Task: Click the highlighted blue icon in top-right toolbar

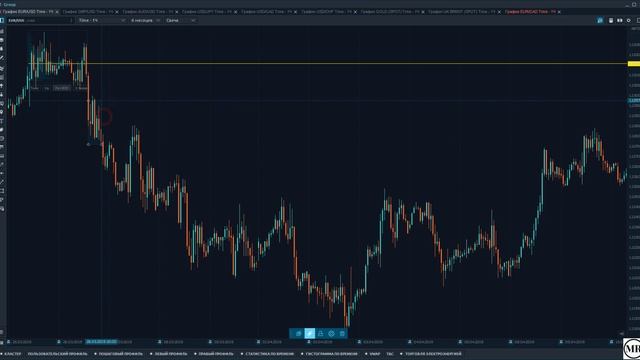Action: [x=600, y=20]
